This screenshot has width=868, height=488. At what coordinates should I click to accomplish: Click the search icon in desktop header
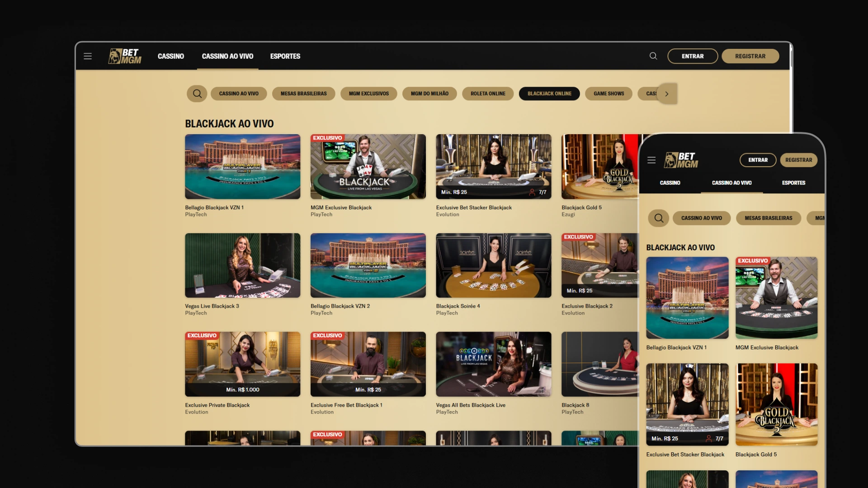pos(653,56)
